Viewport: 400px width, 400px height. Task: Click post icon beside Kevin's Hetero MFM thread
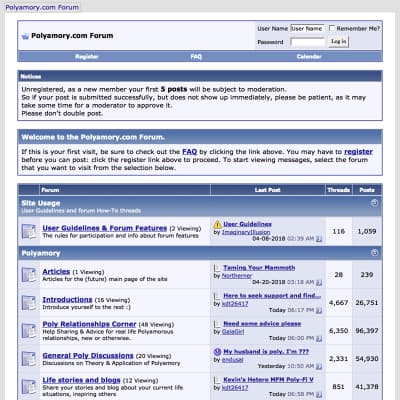click(x=217, y=380)
